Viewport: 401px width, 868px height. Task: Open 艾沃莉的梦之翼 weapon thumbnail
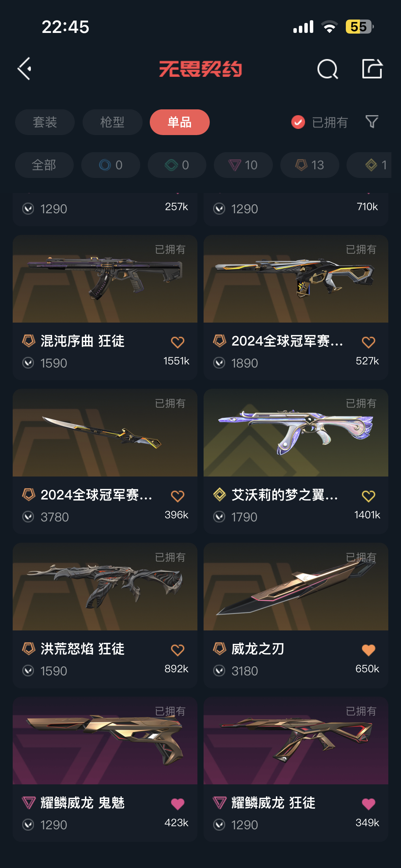pyautogui.click(x=296, y=433)
